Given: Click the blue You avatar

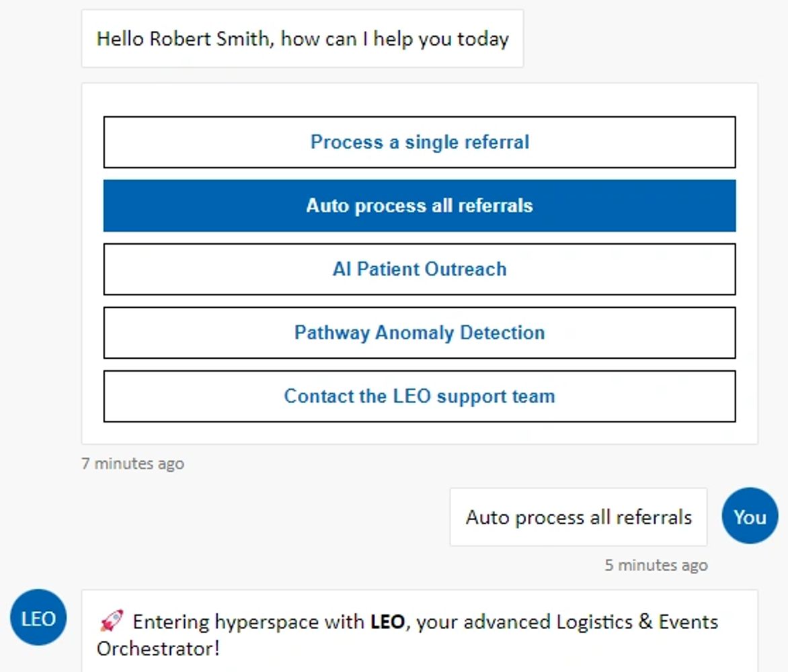Looking at the screenshot, I should [x=749, y=516].
